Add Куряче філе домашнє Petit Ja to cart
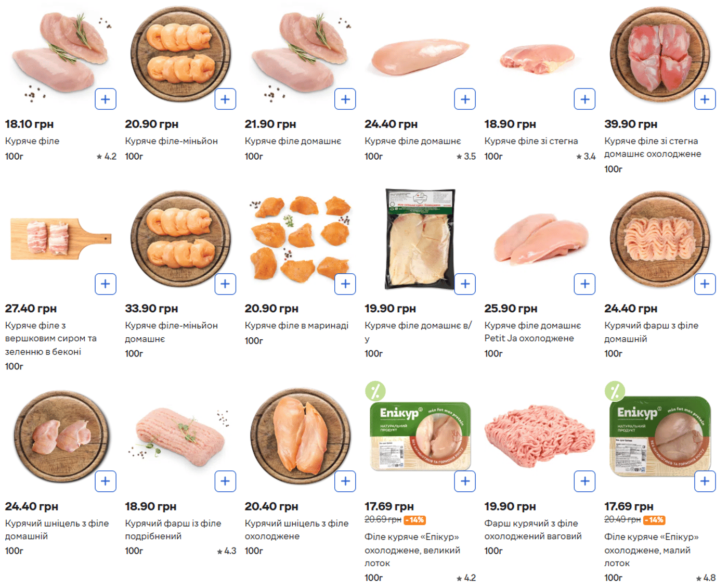This screenshot has width=728, height=587. point(584,284)
